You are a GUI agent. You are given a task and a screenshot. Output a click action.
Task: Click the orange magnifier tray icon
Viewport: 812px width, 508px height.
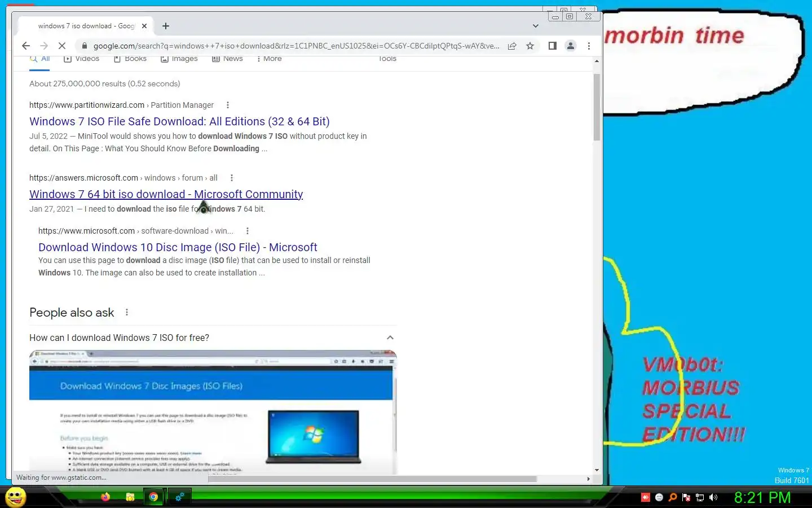pos(673,497)
